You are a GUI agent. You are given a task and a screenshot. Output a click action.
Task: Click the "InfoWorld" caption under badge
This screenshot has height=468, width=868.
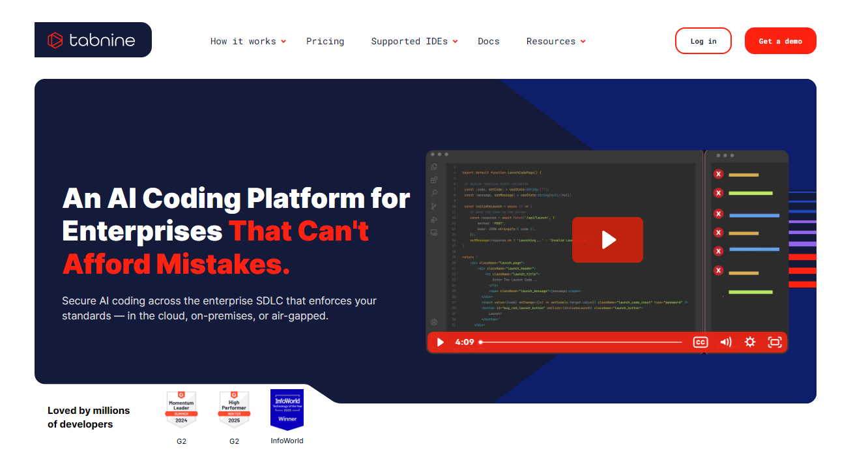click(x=287, y=441)
